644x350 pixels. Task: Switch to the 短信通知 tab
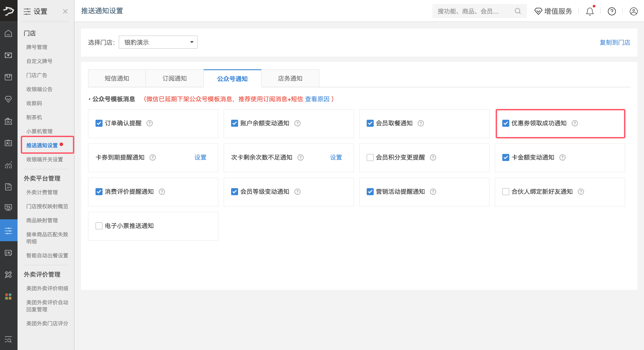pos(117,78)
